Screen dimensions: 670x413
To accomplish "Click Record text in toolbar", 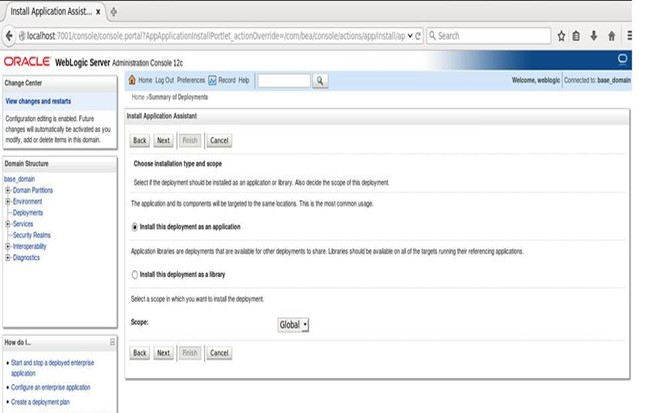I will 227,80.
